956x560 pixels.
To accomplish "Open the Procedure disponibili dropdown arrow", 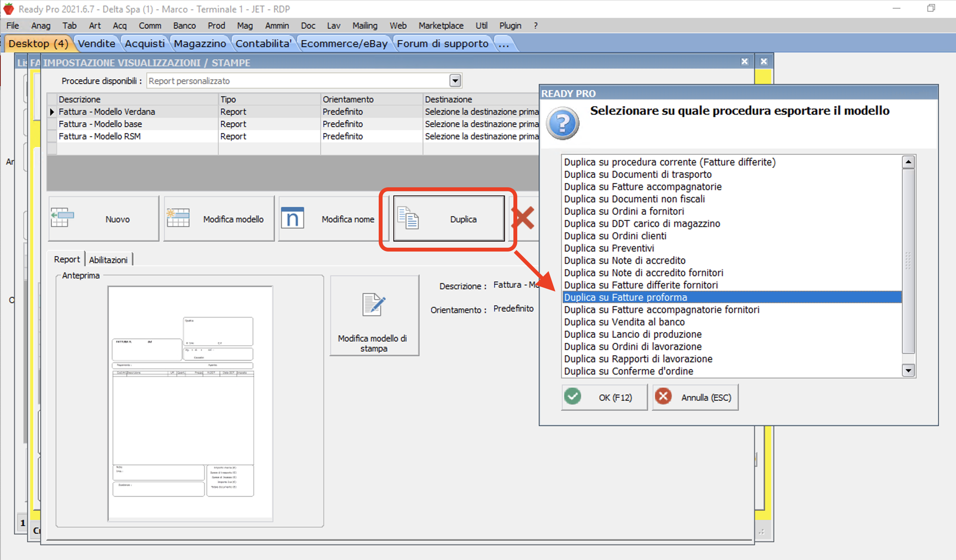I will 455,81.
